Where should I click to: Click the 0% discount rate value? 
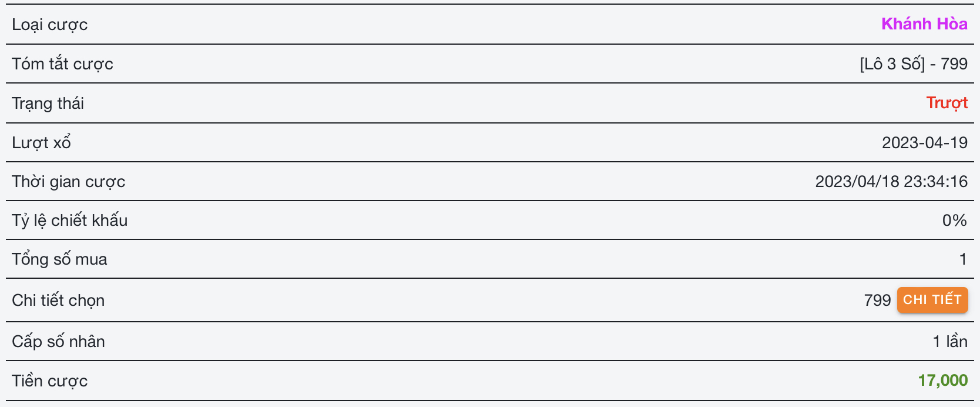pos(954,220)
